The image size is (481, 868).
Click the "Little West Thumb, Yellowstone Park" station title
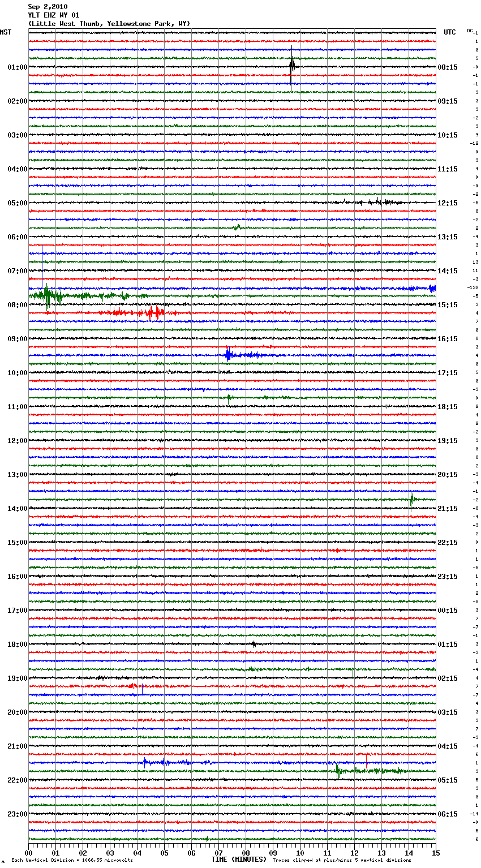click(109, 24)
